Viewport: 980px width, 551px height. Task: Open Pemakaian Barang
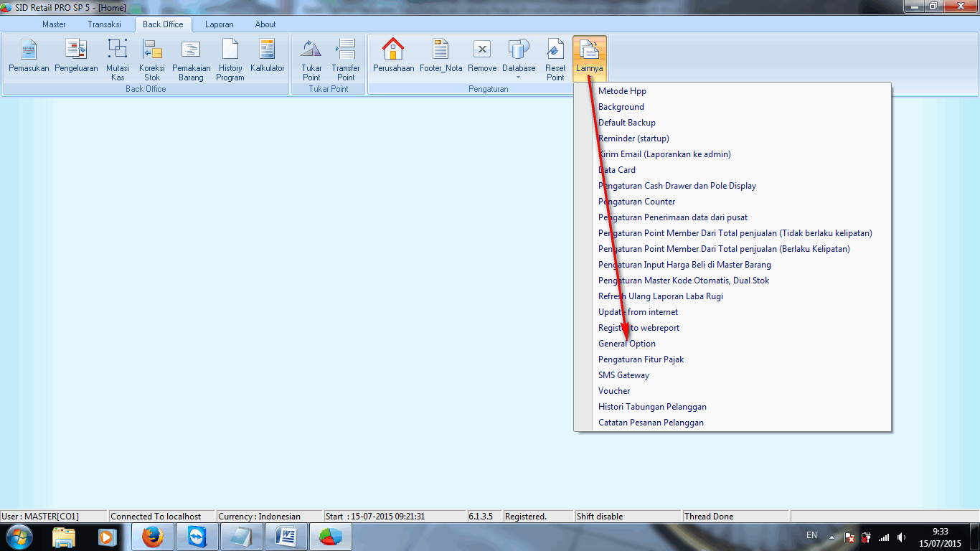(192, 59)
